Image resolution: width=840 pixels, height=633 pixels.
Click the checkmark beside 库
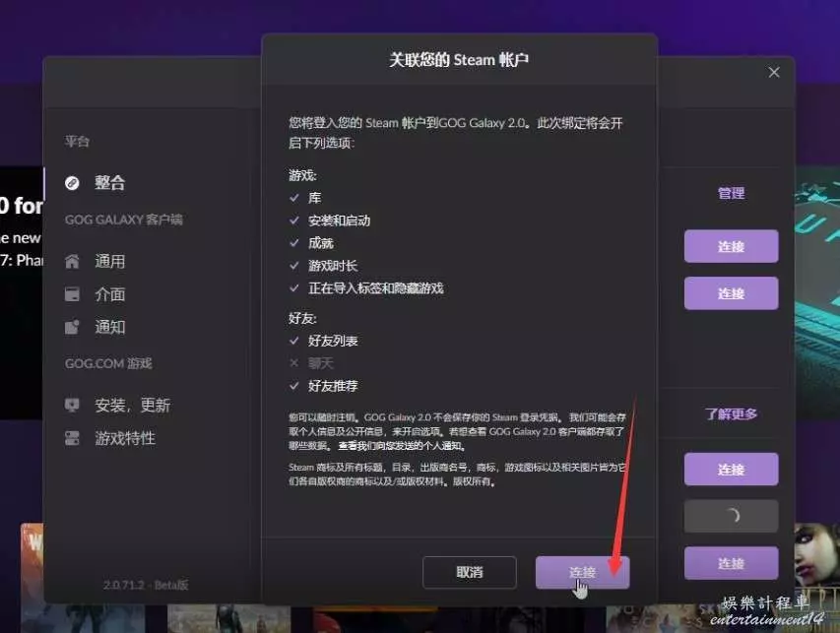[293, 198]
